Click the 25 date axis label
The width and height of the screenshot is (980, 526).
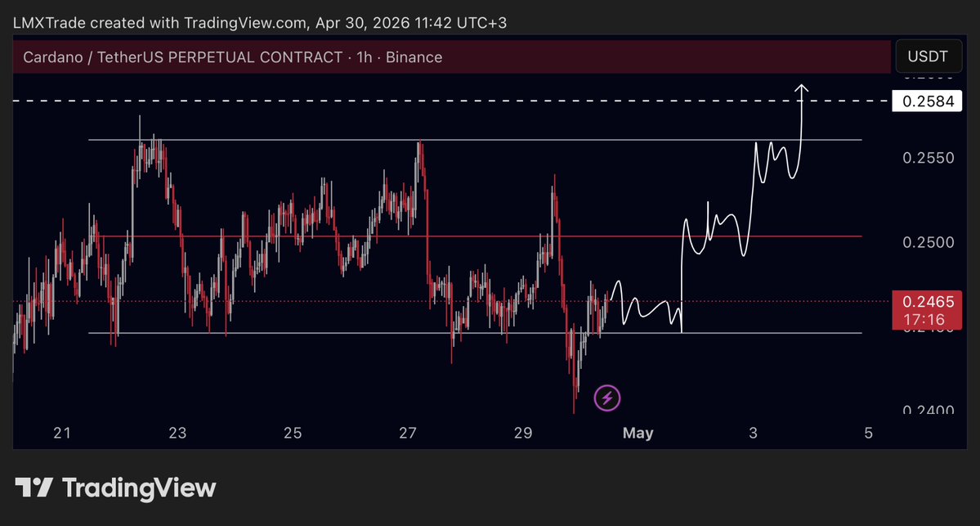[293, 433]
